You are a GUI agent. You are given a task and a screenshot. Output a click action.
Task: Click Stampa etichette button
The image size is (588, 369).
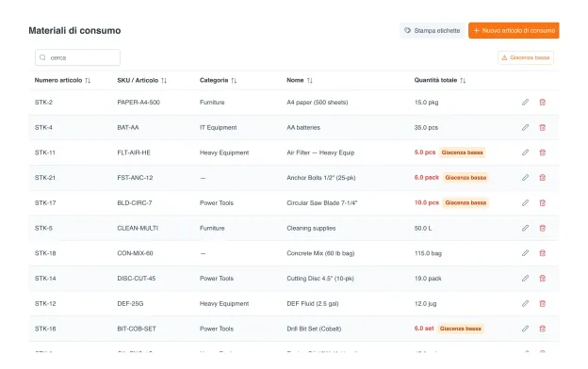(432, 30)
